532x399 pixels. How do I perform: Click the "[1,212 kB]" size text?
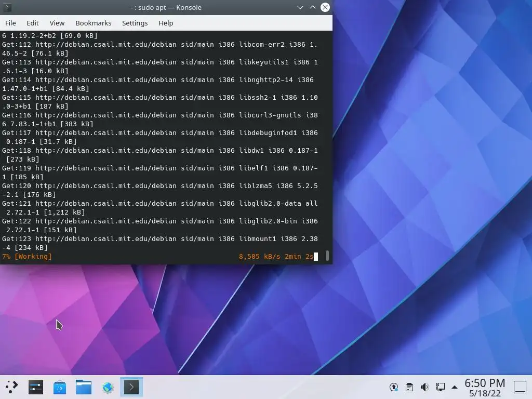(64, 212)
